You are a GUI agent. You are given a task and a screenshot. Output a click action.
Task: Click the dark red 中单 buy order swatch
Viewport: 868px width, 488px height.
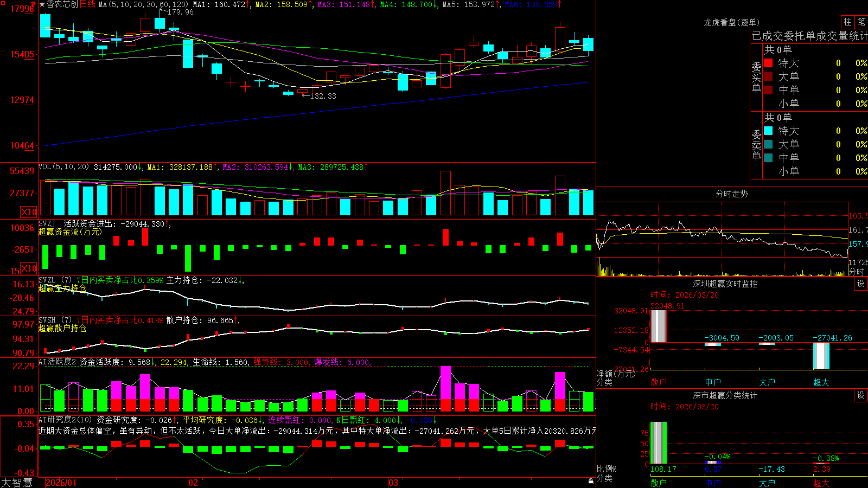tap(768, 90)
